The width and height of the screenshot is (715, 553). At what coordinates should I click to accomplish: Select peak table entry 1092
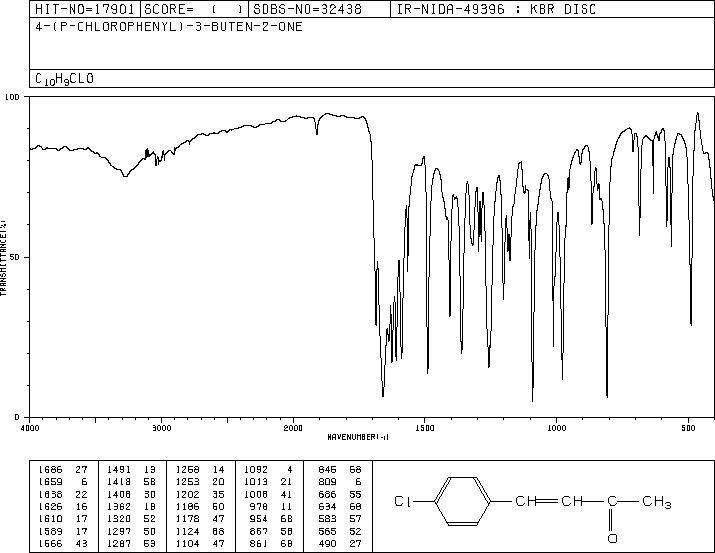[x=269, y=470]
